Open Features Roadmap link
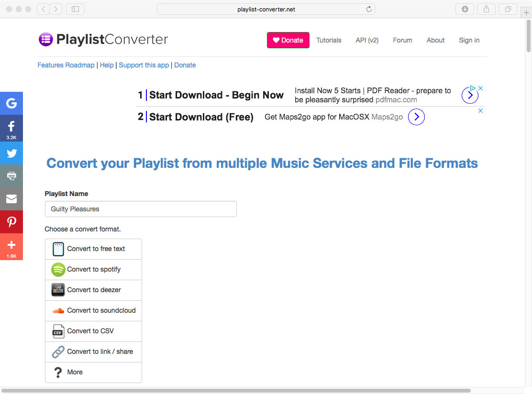Viewport: 532px width, 394px height. click(x=66, y=65)
